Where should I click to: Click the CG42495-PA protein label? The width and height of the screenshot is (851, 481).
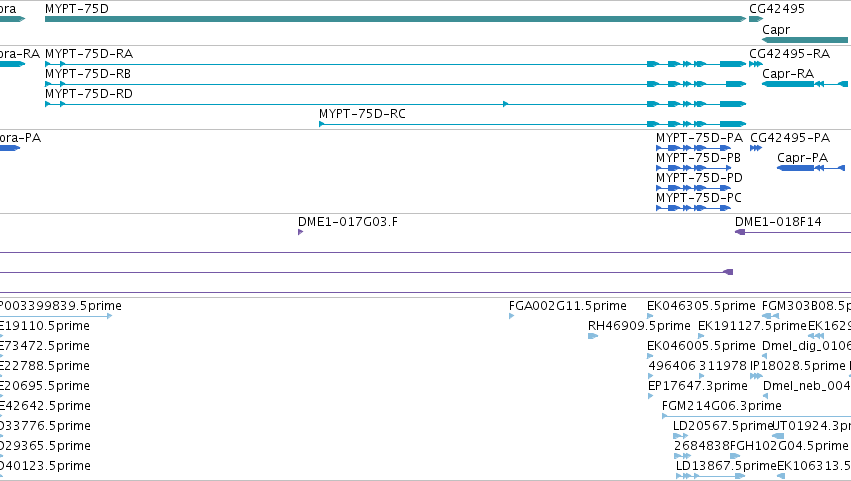(x=790, y=138)
